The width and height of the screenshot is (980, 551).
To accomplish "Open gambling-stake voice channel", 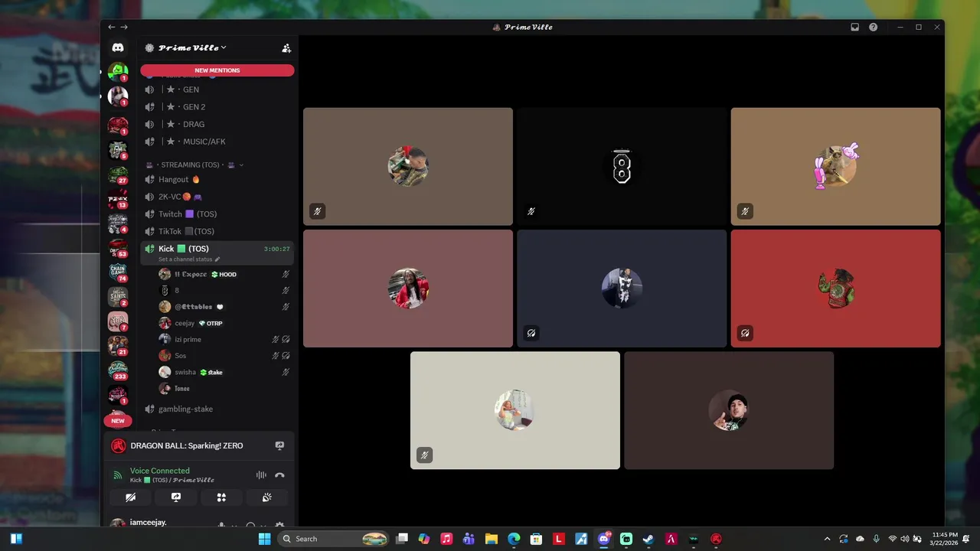I will 217,409.
